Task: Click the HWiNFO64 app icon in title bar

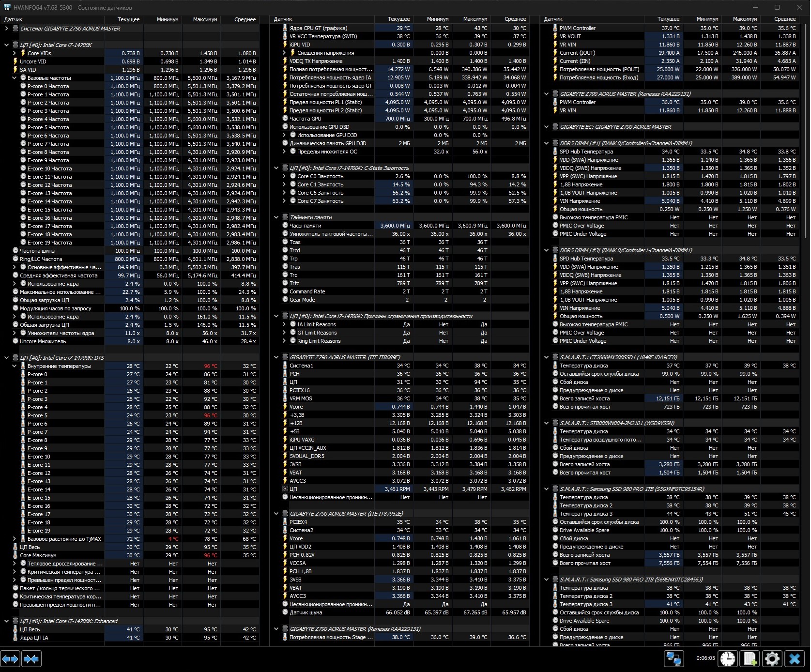Action: point(6,8)
